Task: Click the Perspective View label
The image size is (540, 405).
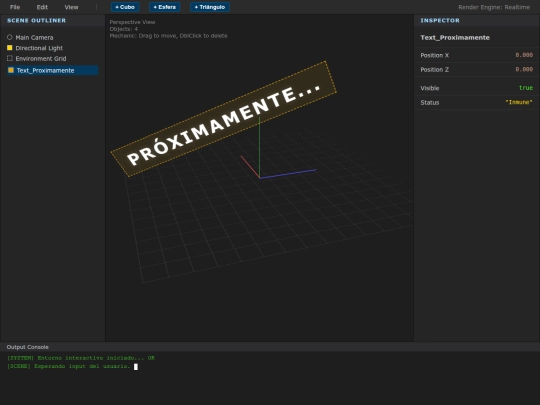Action: pyautogui.click(x=132, y=22)
